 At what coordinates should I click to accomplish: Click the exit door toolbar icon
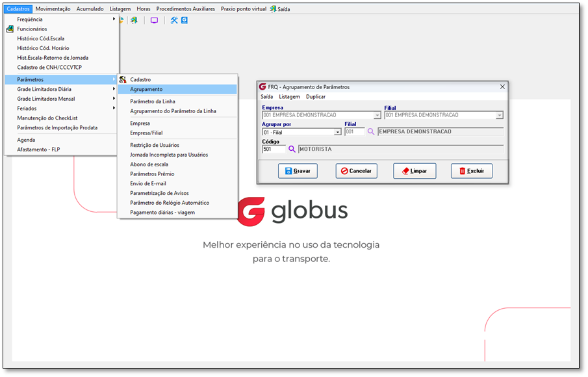point(134,20)
